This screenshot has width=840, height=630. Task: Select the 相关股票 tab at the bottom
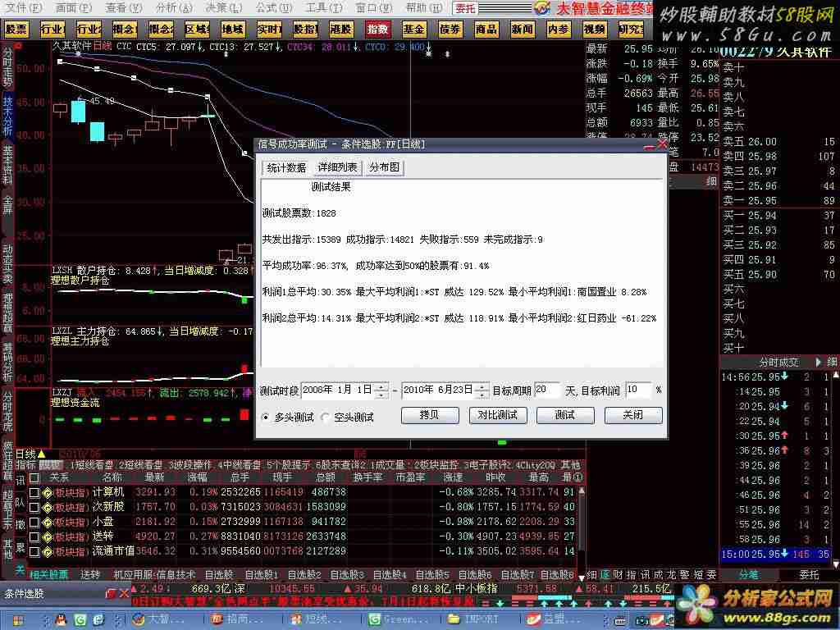[x=48, y=574]
